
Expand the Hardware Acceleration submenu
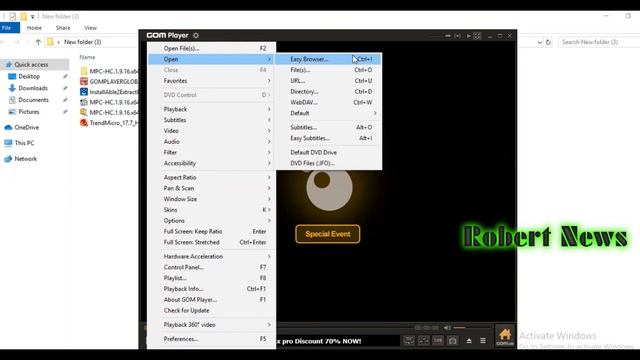212,256
